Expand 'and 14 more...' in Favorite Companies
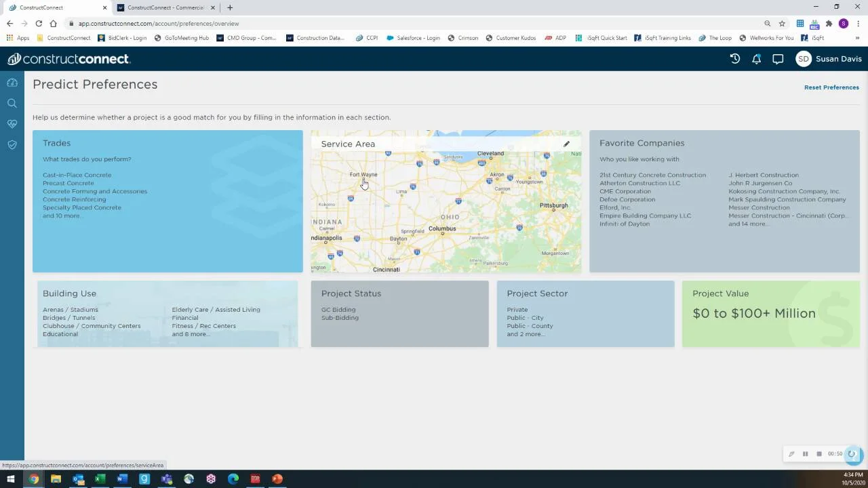 (x=748, y=224)
